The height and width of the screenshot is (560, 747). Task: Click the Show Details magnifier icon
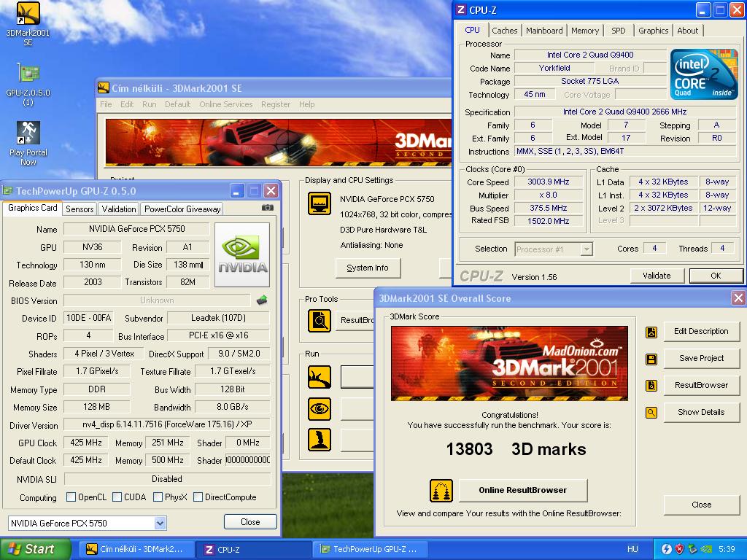pyautogui.click(x=651, y=413)
